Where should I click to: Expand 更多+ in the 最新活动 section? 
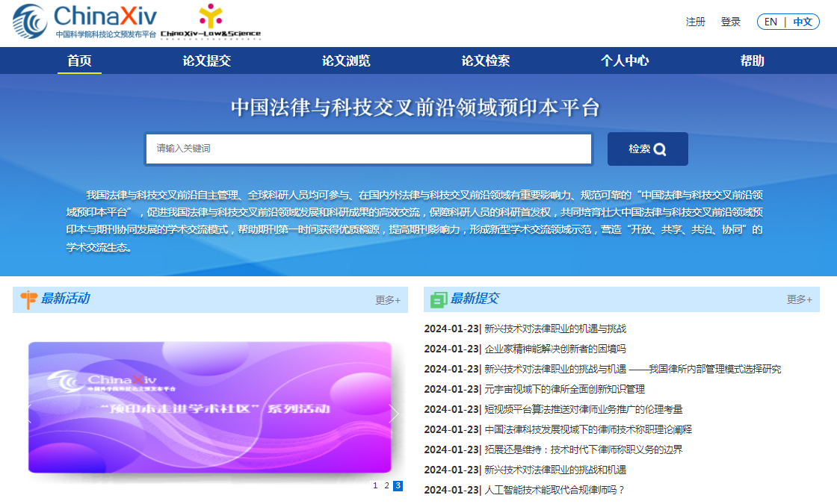(387, 300)
